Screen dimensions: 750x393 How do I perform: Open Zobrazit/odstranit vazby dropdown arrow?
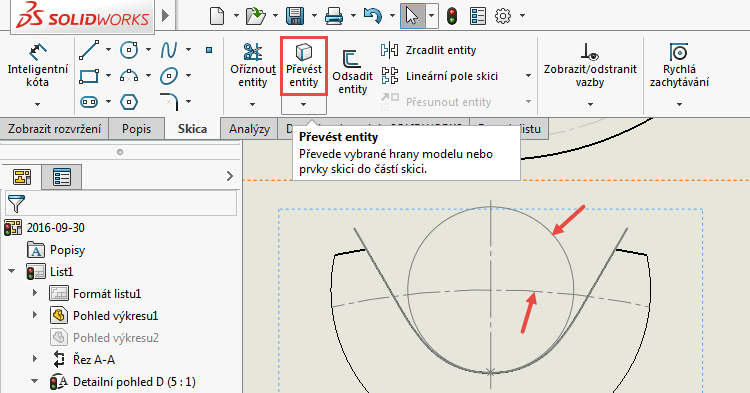(x=590, y=104)
